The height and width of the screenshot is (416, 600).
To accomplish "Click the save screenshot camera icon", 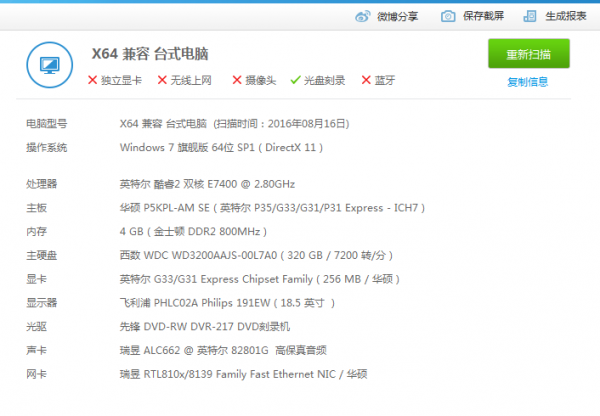I will 448,16.
